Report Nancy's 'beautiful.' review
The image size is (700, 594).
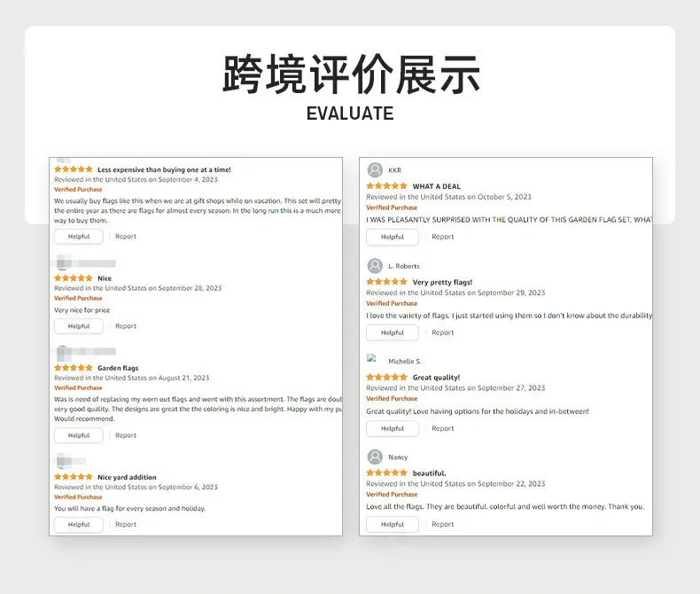tap(442, 524)
